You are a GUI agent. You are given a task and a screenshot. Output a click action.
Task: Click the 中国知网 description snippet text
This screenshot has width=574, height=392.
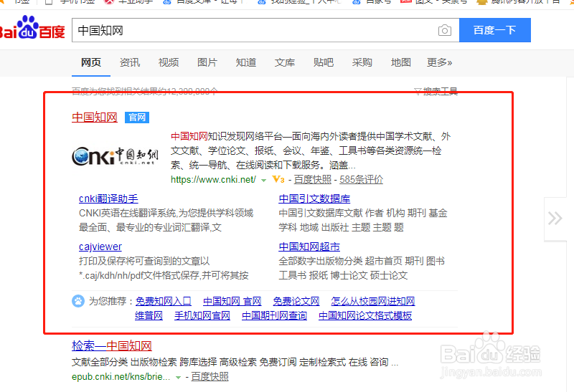(311, 150)
